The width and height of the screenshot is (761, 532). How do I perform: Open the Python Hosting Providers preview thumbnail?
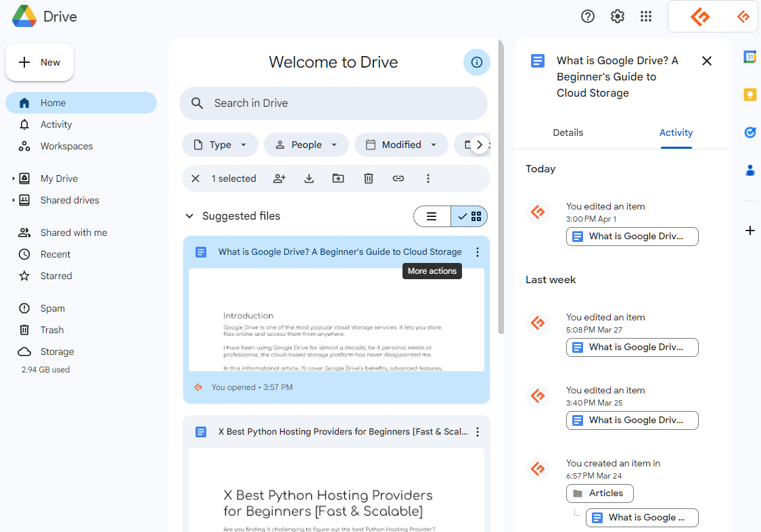pos(336,490)
